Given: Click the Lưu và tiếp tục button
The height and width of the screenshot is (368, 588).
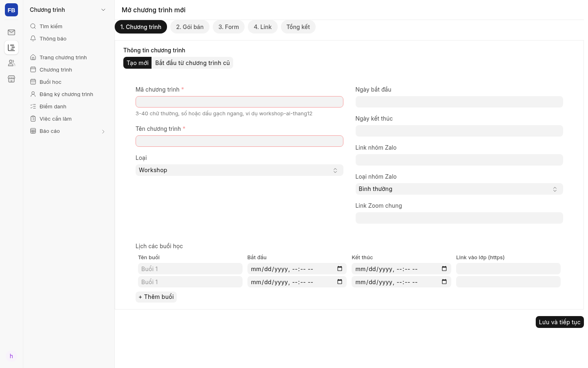Looking at the screenshot, I should [x=559, y=322].
